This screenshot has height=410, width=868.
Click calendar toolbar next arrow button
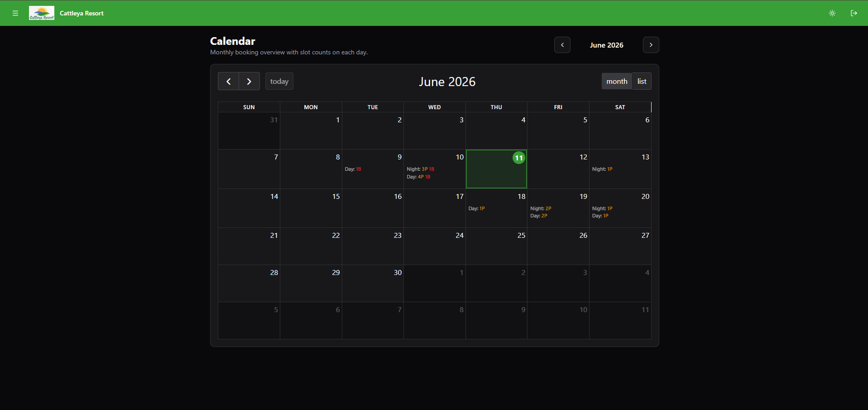tap(249, 81)
